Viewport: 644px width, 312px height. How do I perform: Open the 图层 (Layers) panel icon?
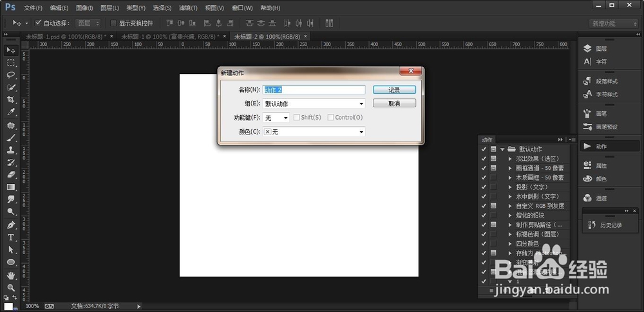[588, 48]
